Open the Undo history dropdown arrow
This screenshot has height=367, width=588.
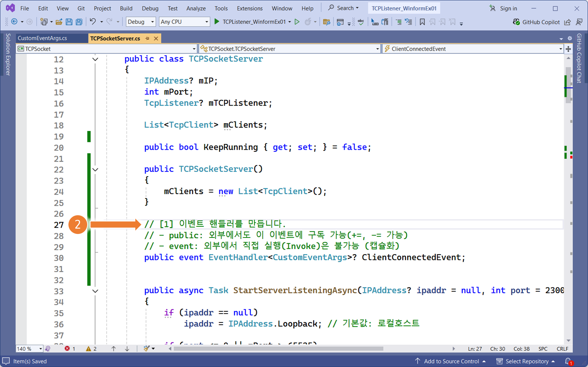pyautogui.click(x=101, y=22)
